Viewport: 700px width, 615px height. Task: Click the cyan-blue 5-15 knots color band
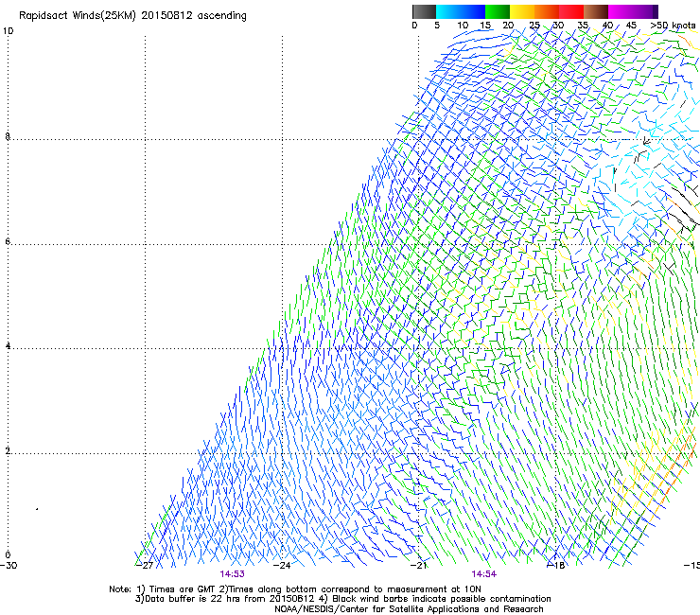[x=461, y=11]
